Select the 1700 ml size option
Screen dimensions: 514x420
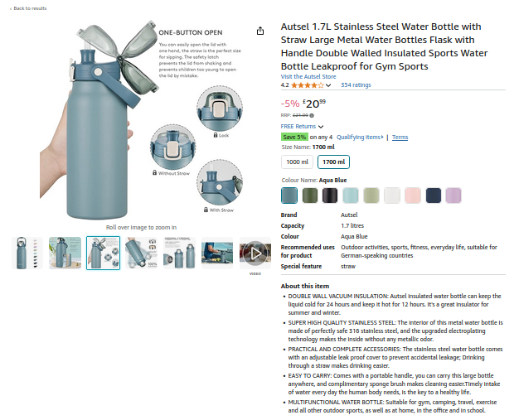[x=333, y=162]
